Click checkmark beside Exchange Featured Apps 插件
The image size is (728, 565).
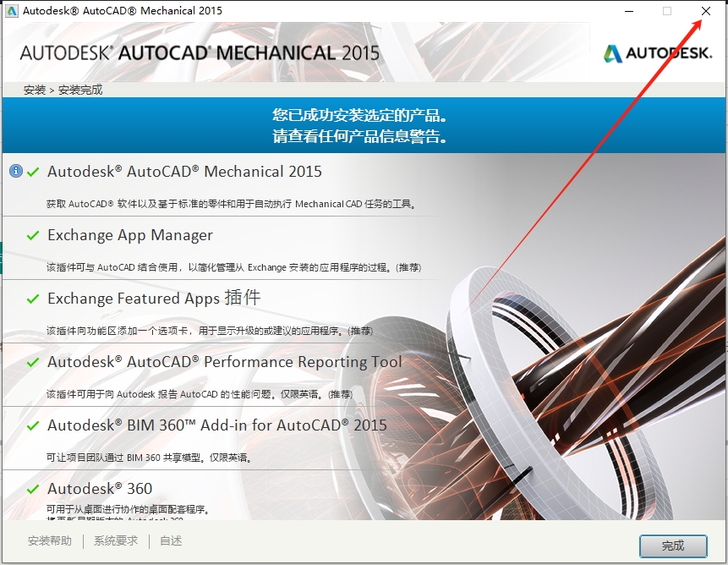click(x=34, y=299)
